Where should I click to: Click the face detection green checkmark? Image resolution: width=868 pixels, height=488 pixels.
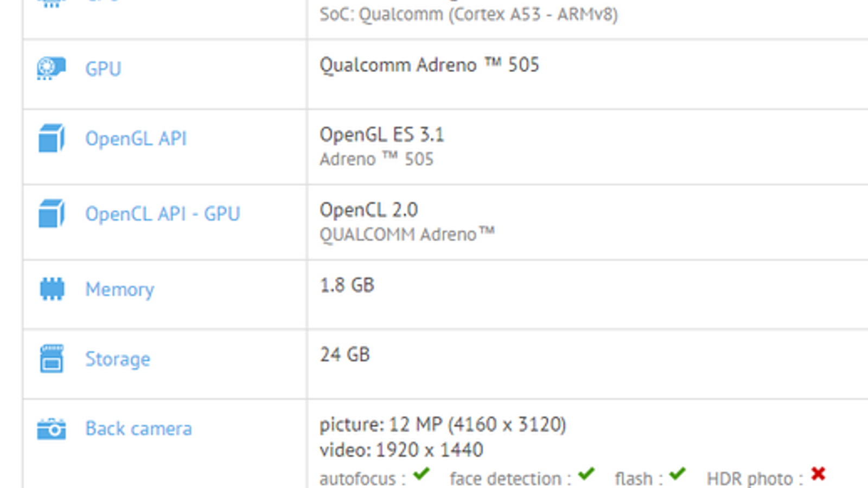click(x=586, y=474)
